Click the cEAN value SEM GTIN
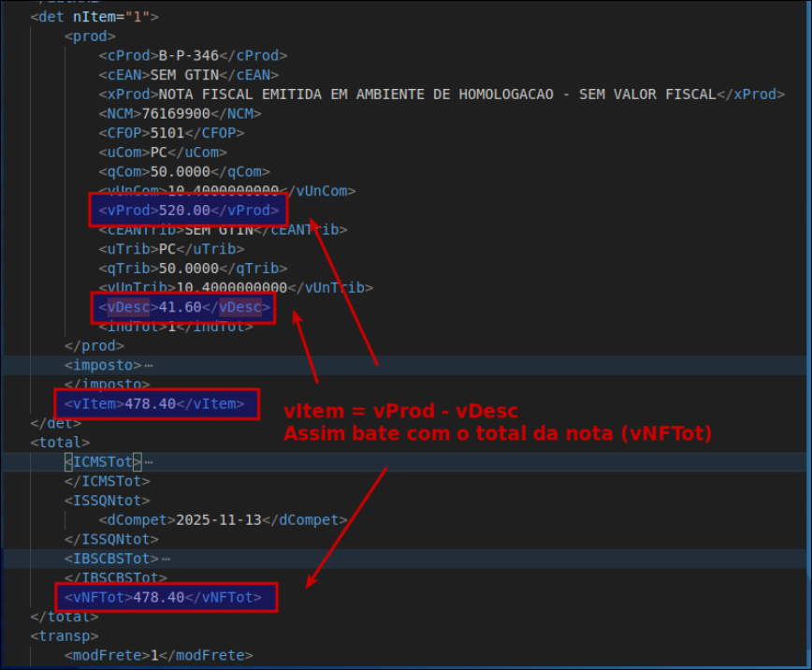This screenshot has width=812, height=670. point(184,75)
